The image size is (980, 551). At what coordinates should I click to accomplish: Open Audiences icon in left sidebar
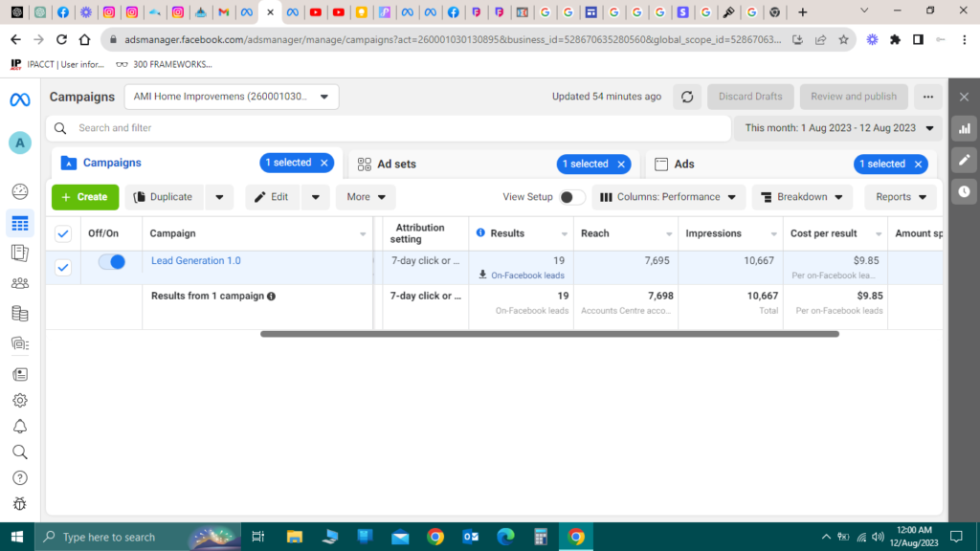tap(20, 283)
